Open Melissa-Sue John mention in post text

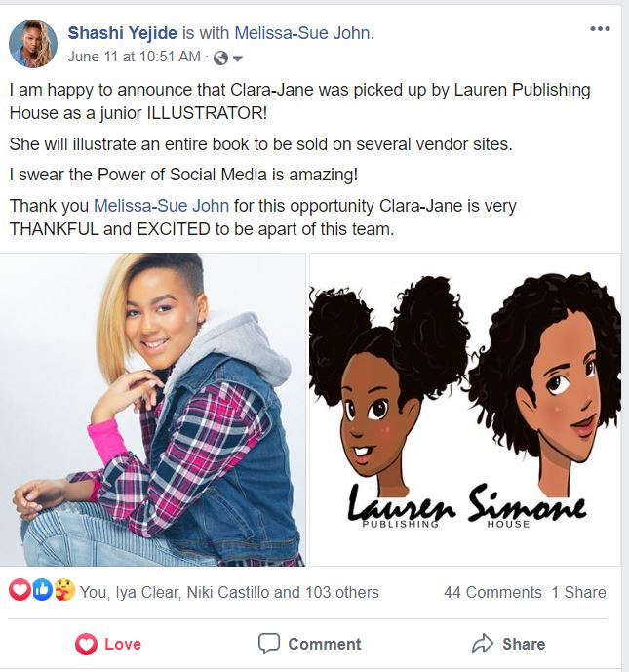coord(161,206)
